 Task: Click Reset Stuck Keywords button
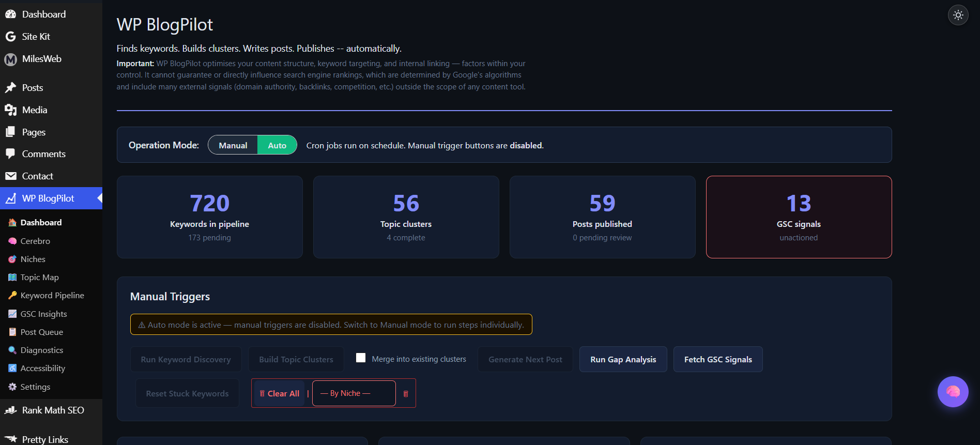[187, 393]
